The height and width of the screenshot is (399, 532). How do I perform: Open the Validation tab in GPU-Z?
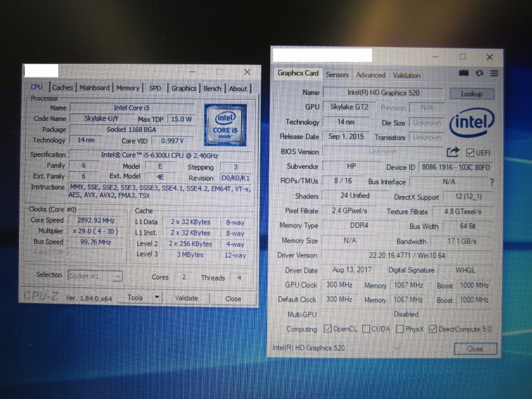click(x=406, y=75)
